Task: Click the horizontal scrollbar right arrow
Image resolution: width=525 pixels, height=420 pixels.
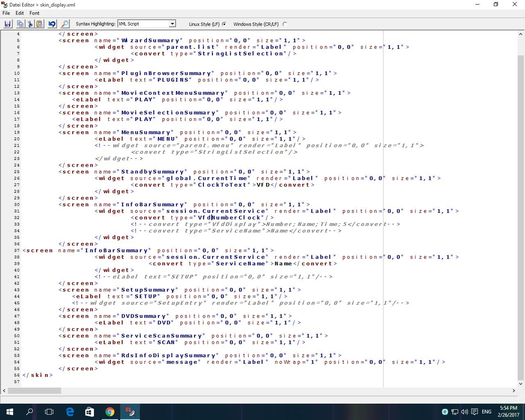Action: [x=514, y=390]
